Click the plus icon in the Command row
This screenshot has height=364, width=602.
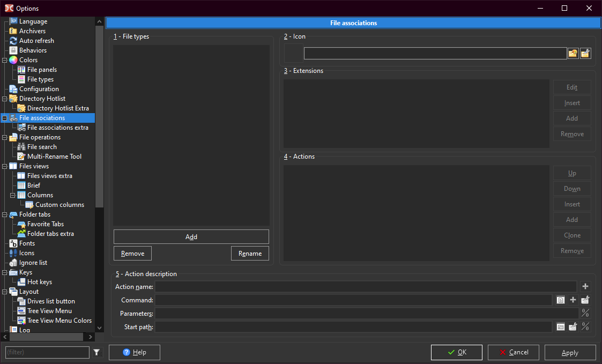[x=573, y=300]
